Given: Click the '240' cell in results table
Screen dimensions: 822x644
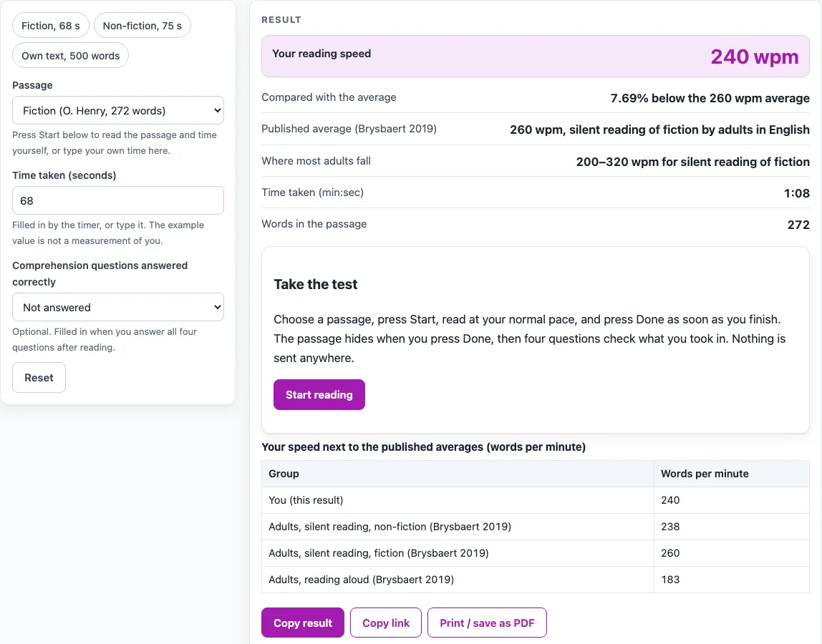Looking at the screenshot, I should point(731,500).
